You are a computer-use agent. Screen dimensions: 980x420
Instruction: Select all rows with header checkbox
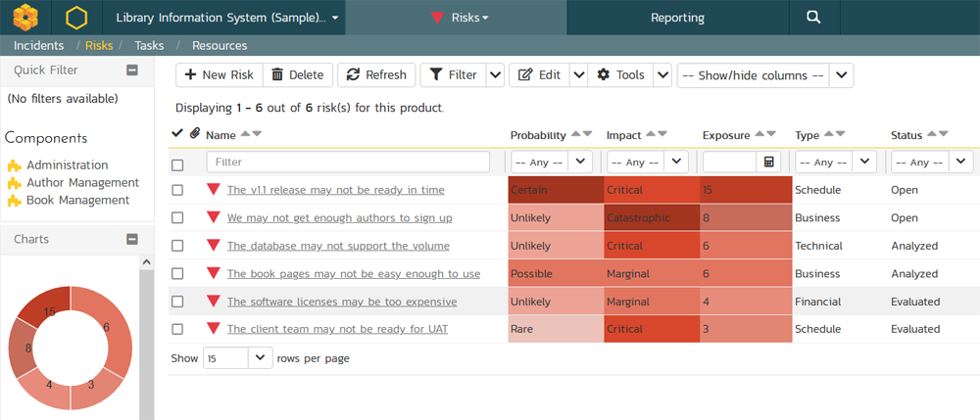coord(177,164)
